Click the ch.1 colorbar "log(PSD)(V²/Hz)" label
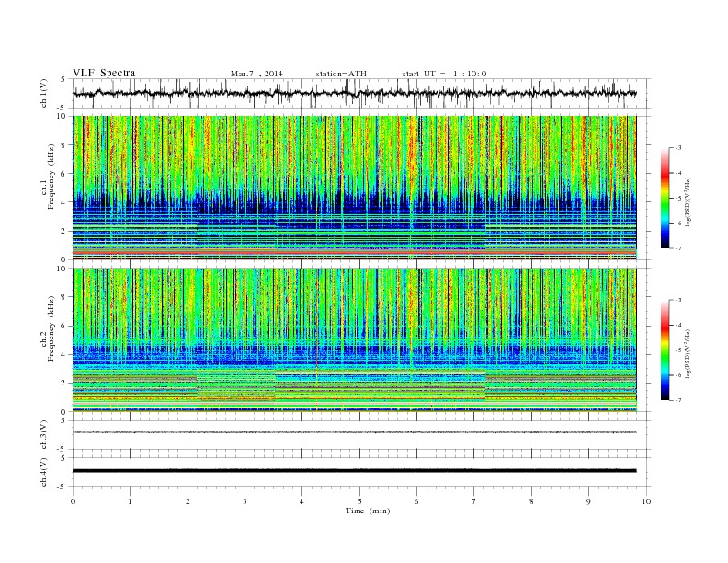Screen dimensions: 728x563 point(688,201)
